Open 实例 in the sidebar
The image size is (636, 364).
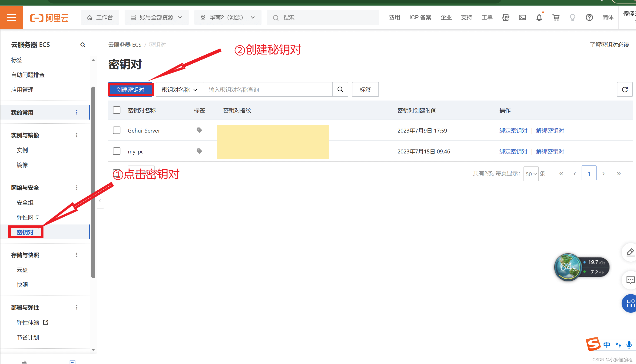[x=22, y=150]
